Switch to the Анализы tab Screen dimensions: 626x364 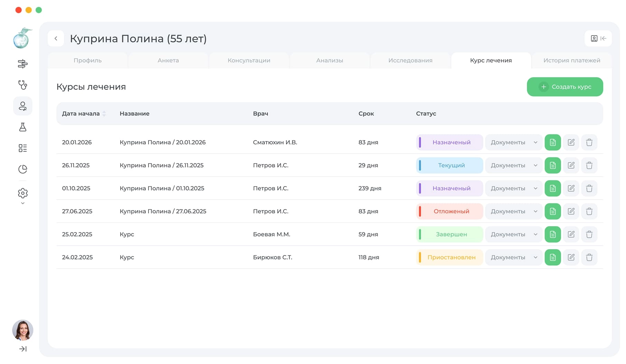point(329,60)
